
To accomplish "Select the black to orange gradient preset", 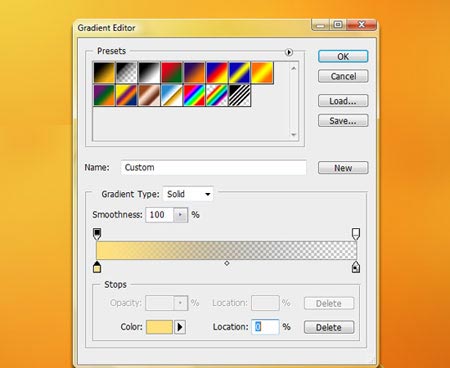I will (x=104, y=72).
